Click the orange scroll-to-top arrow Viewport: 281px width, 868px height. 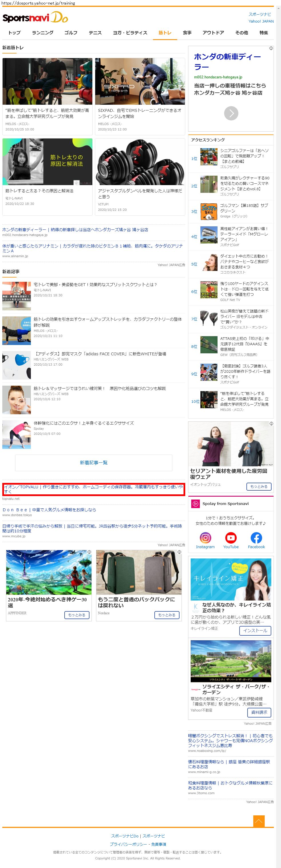258,821
